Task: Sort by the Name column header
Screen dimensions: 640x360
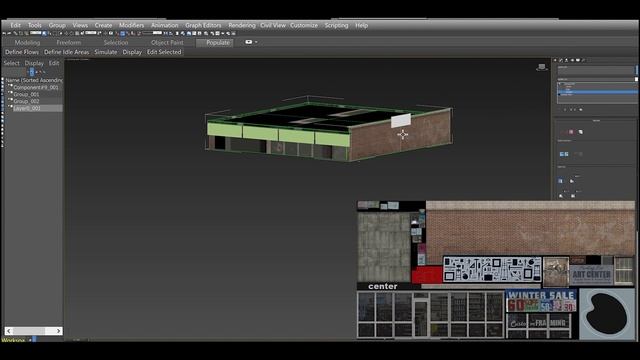Action: pos(34,80)
